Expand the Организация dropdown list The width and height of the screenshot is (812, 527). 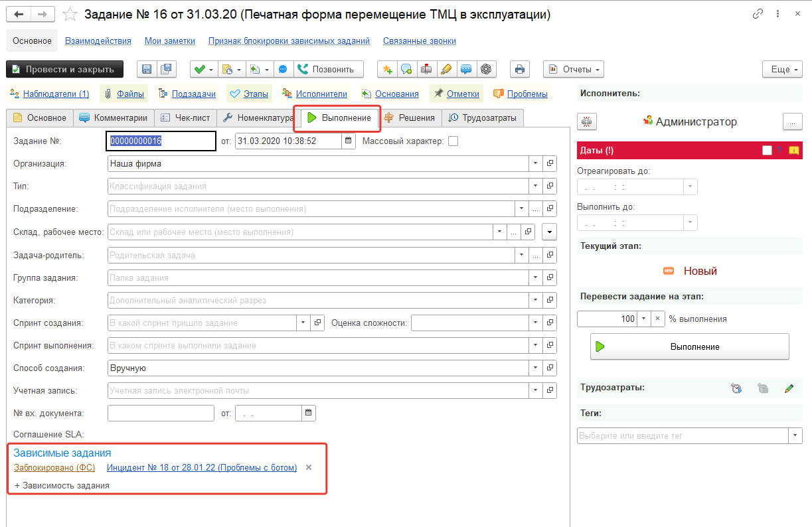pyautogui.click(x=536, y=163)
